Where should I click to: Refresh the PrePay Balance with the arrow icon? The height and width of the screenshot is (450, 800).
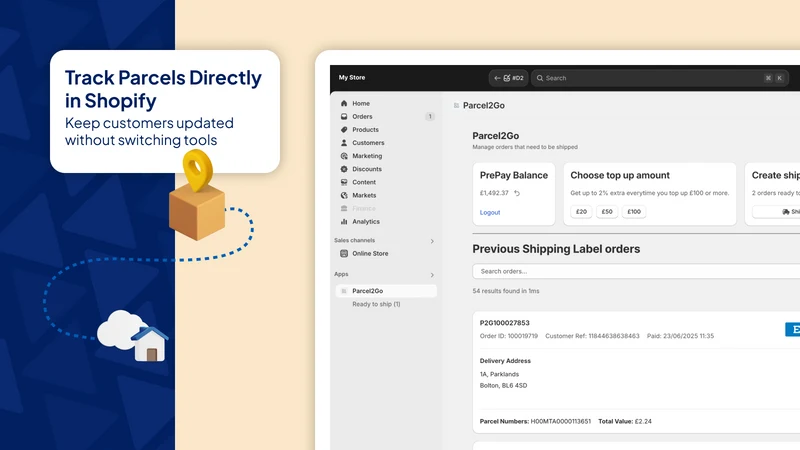pyautogui.click(x=517, y=193)
